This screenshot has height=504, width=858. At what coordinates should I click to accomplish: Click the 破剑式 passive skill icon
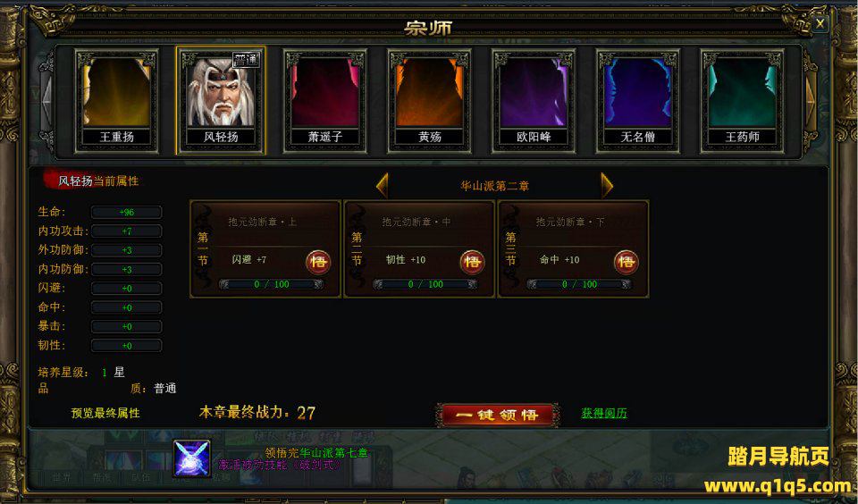pyautogui.click(x=191, y=458)
